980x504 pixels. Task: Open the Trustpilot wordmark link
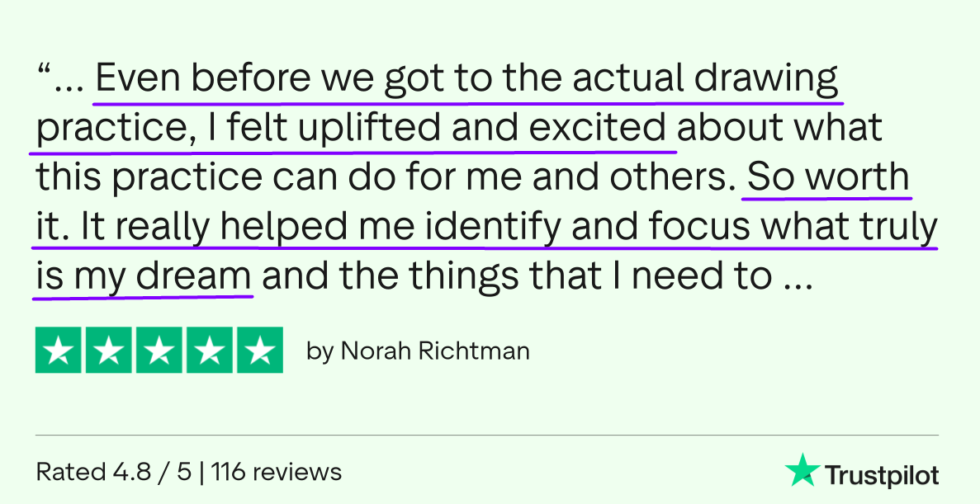pyautogui.click(x=882, y=475)
